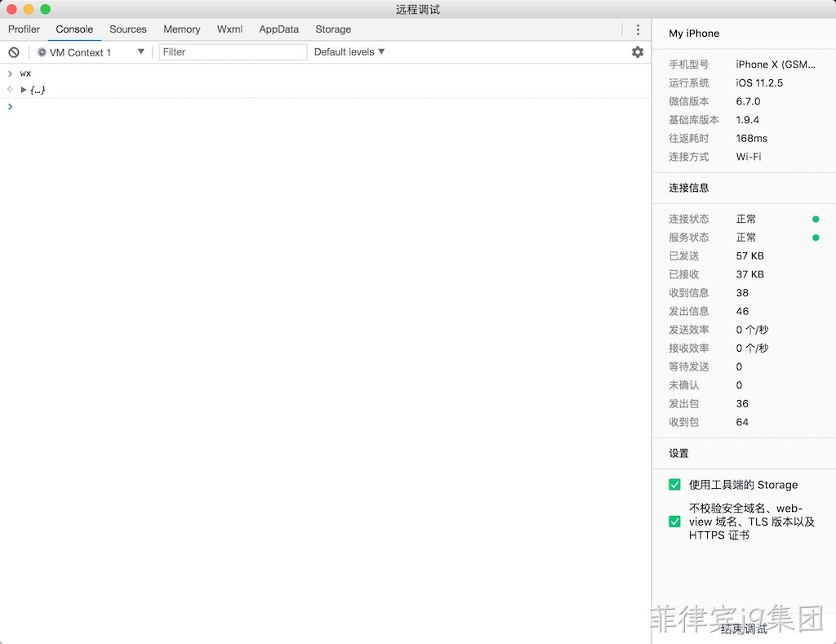Screen dimensions: 836x644
Task: Click the green service status dot
Action: click(x=816, y=238)
